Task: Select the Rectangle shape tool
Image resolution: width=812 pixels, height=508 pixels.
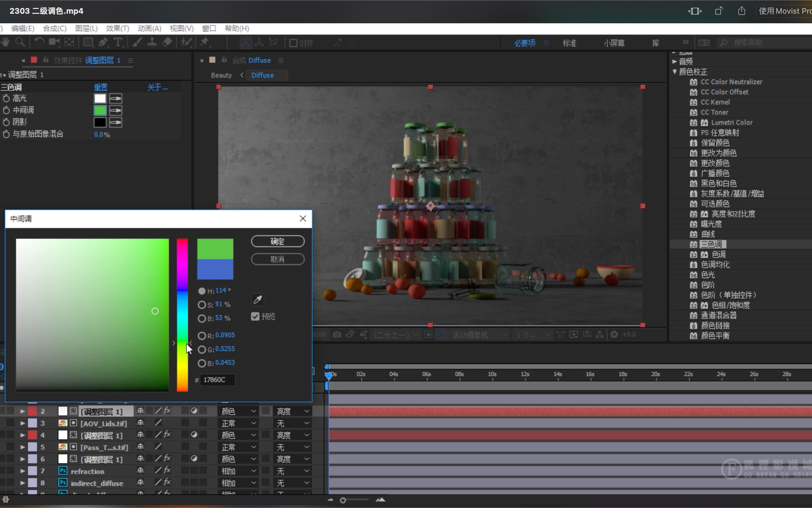Action: (x=88, y=42)
